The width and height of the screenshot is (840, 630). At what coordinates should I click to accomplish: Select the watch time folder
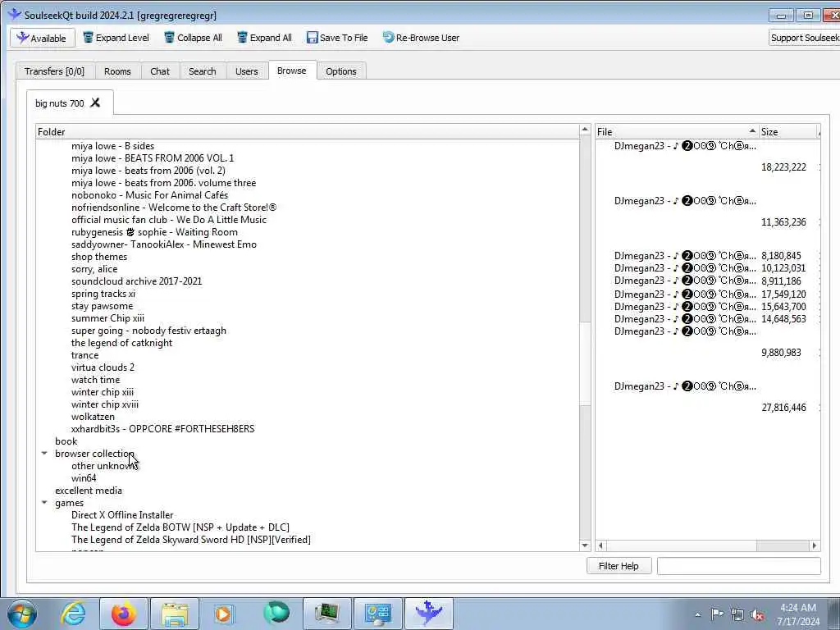(95, 380)
